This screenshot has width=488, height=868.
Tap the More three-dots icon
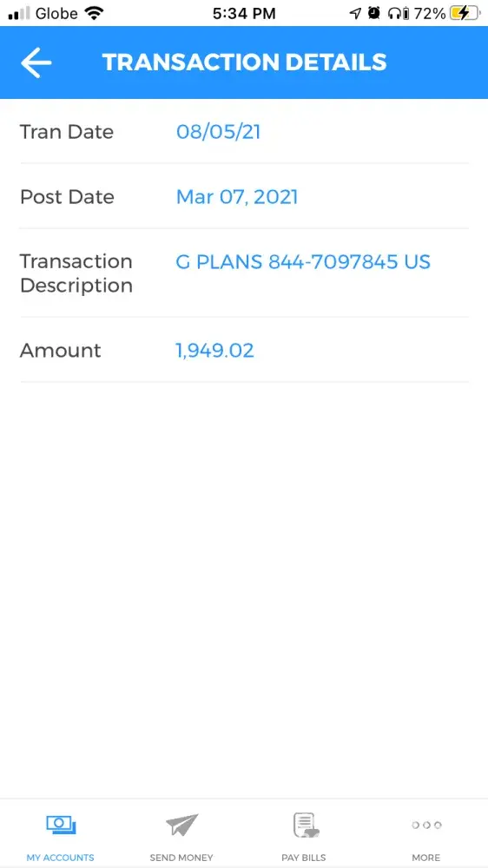click(426, 825)
